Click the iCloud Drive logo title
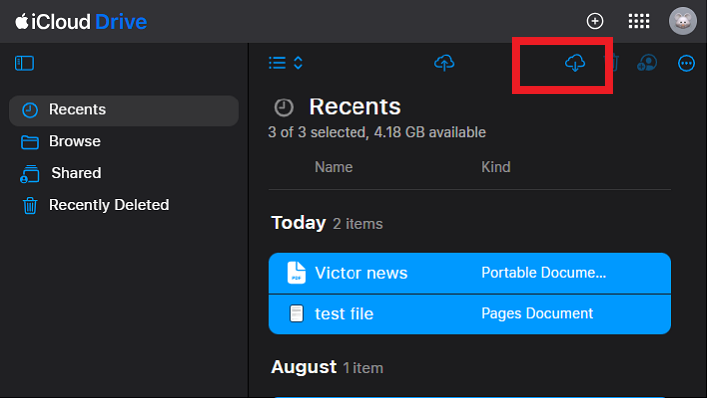The width and height of the screenshot is (708, 400). 81,21
